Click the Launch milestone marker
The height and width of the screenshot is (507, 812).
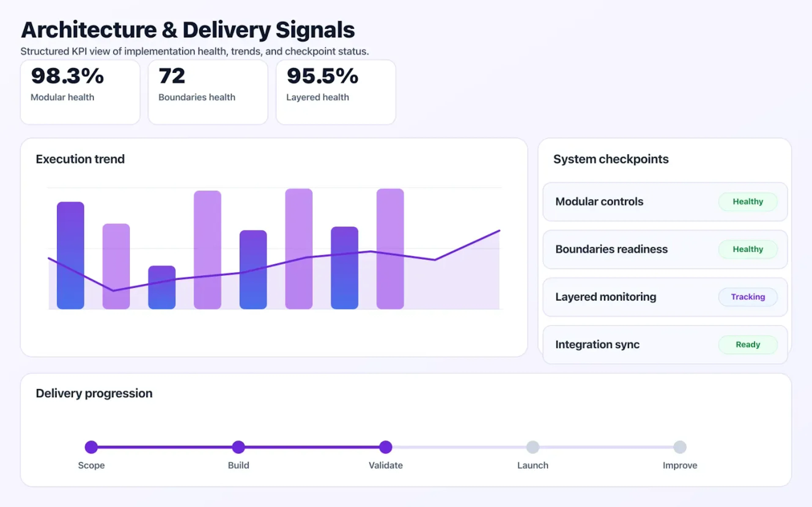tap(532, 446)
